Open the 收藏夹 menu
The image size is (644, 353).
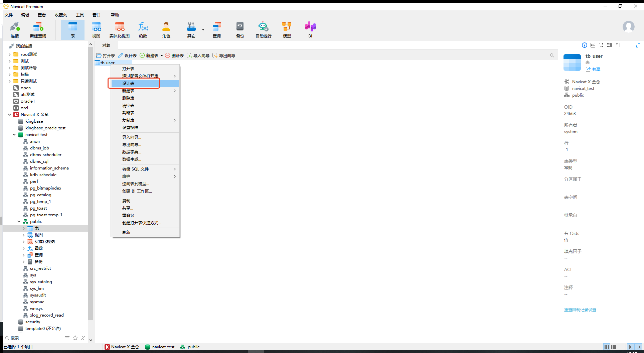[x=61, y=15]
